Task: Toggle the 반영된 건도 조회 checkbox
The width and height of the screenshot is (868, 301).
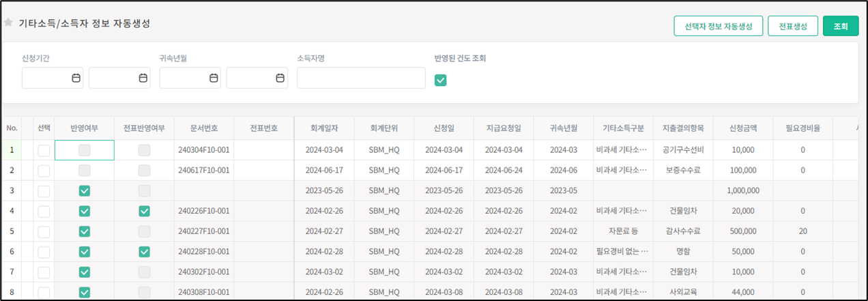Action: pyautogui.click(x=441, y=81)
